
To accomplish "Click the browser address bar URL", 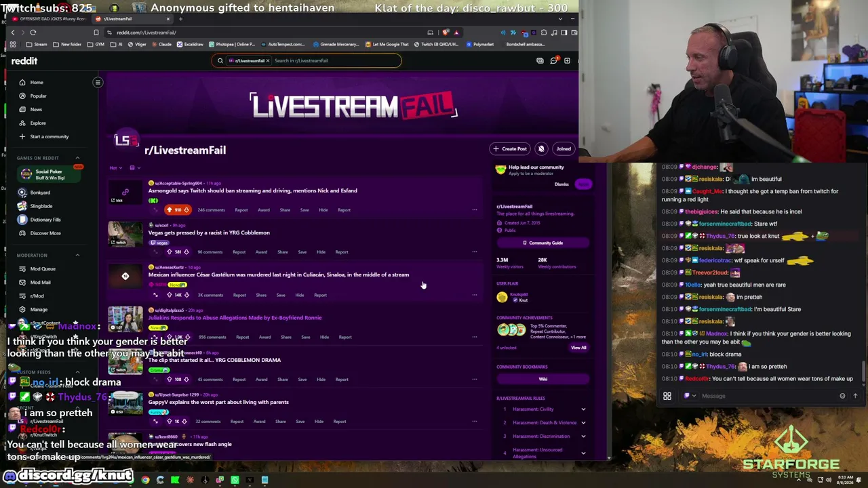I will 146,33.
